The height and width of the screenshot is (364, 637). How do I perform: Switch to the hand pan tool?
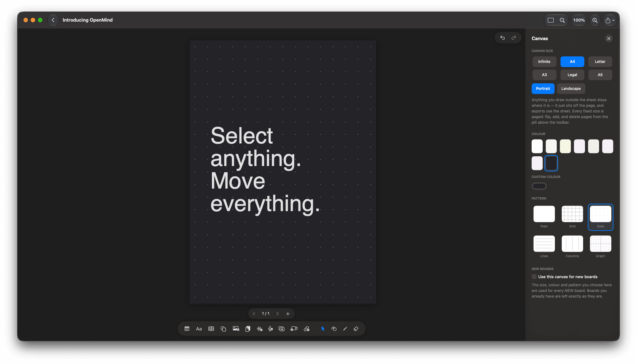coord(334,329)
